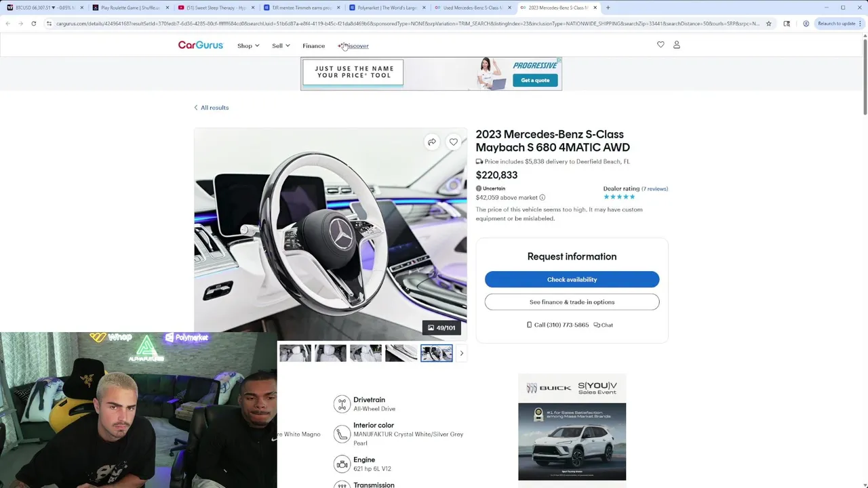Click the dealer five-star rating
Viewport: 868px width, 488px height.
pyautogui.click(x=619, y=197)
